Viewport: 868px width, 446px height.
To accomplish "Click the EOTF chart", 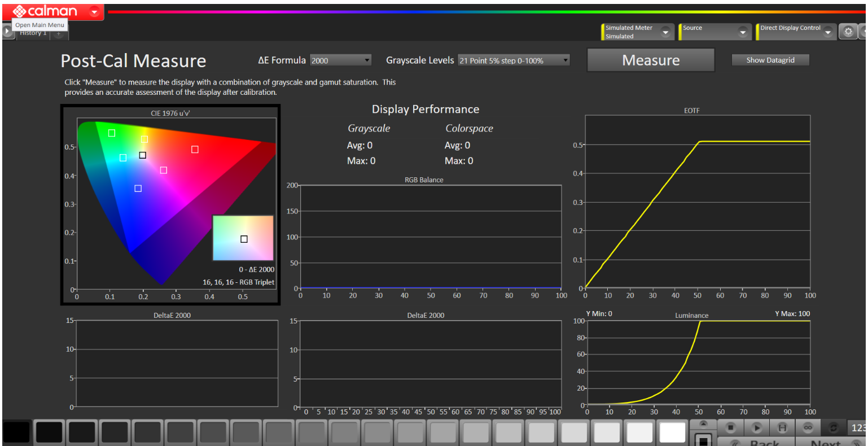I will tap(698, 202).
